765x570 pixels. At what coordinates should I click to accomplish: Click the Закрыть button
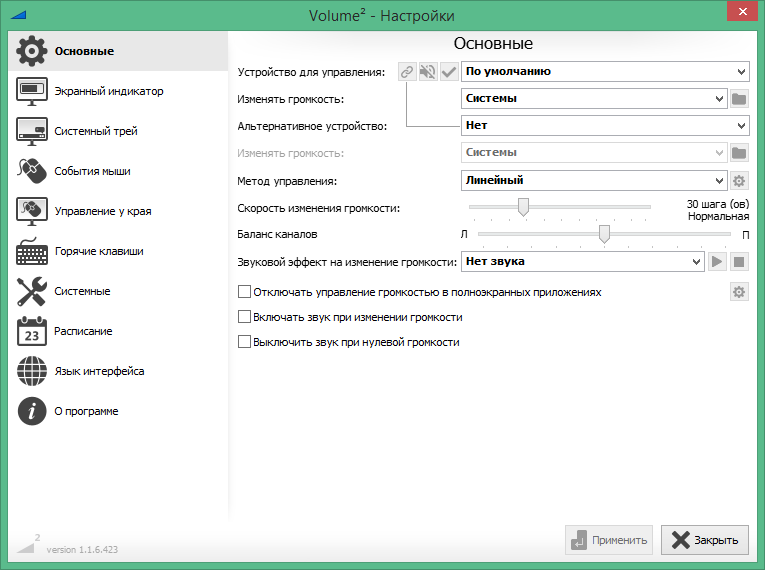[x=705, y=540]
